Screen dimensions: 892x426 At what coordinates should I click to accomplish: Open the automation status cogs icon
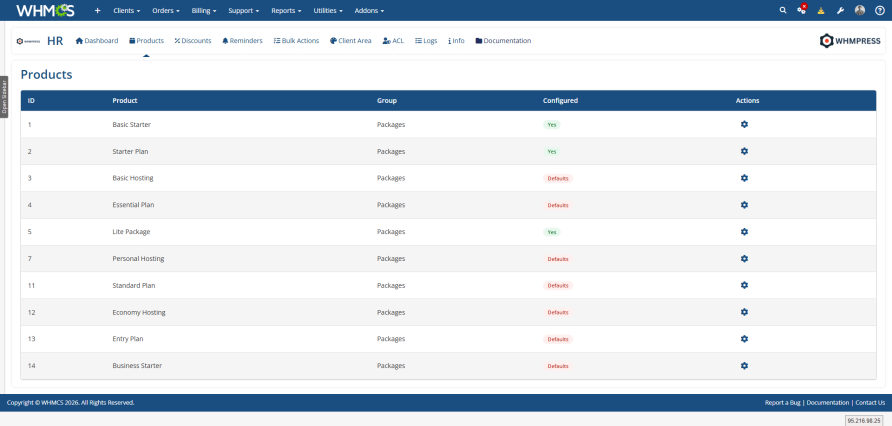[x=802, y=10]
